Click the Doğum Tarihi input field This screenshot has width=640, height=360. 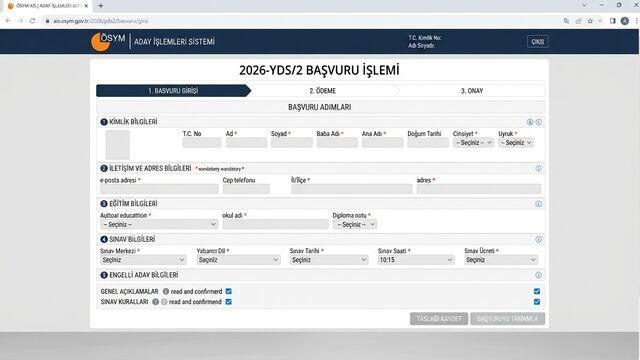(x=428, y=143)
